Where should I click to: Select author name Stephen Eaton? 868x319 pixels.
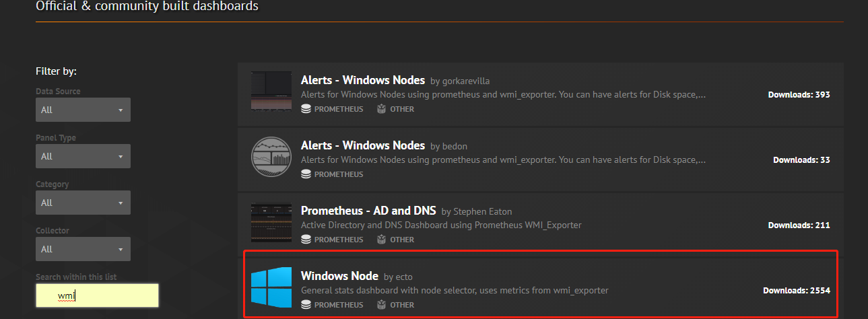coord(483,211)
